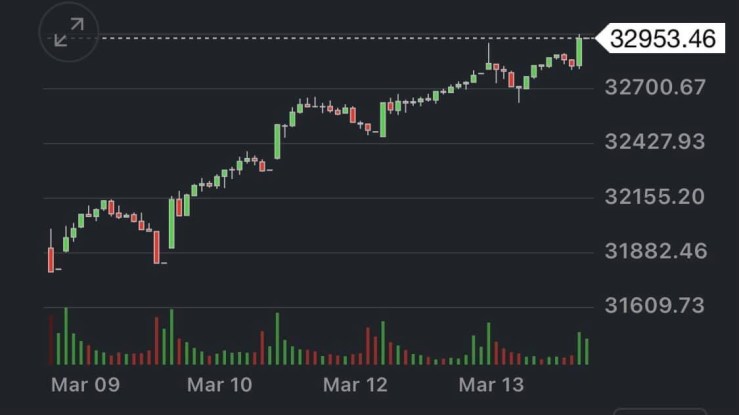Click the last green candle at far right
The height and width of the screenshot is (415, 739).
coord(579,52)
